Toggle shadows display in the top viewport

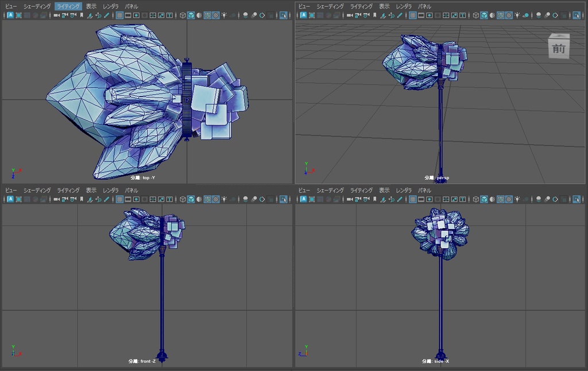pyautogui.click(x=233, y=16)
